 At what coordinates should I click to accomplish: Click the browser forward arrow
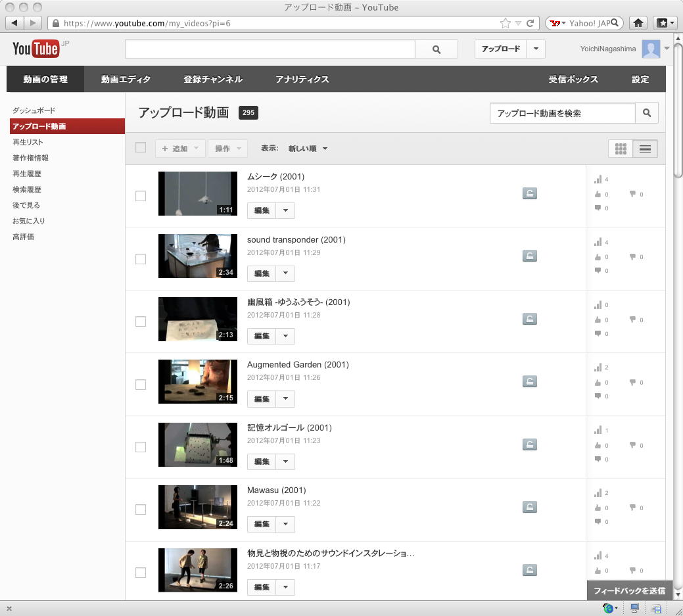tap(33, 22)
